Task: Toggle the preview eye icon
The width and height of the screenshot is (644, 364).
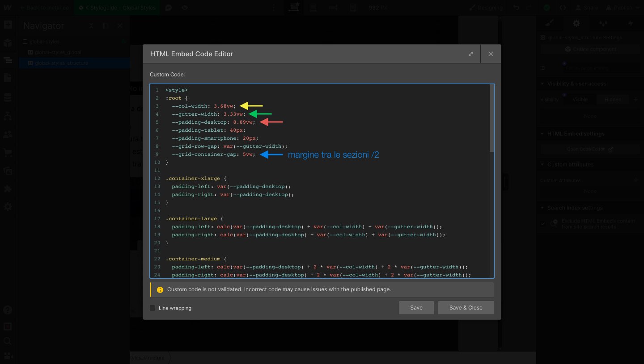Action: [184, 8]
